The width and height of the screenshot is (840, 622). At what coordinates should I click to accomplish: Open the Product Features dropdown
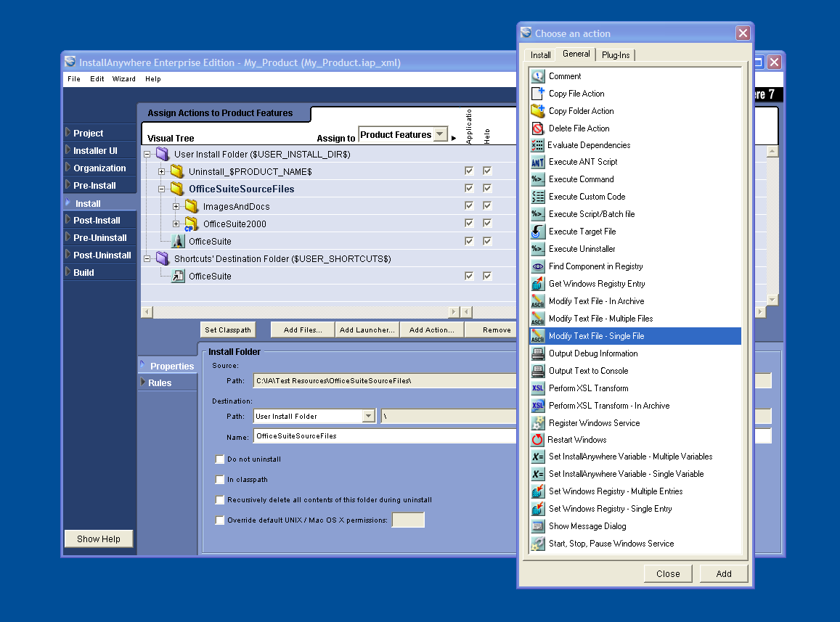point(440,134)
